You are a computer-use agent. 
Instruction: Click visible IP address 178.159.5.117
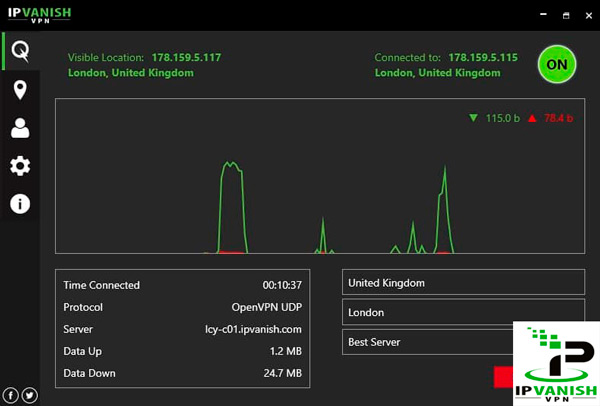[x=186, y=57]
